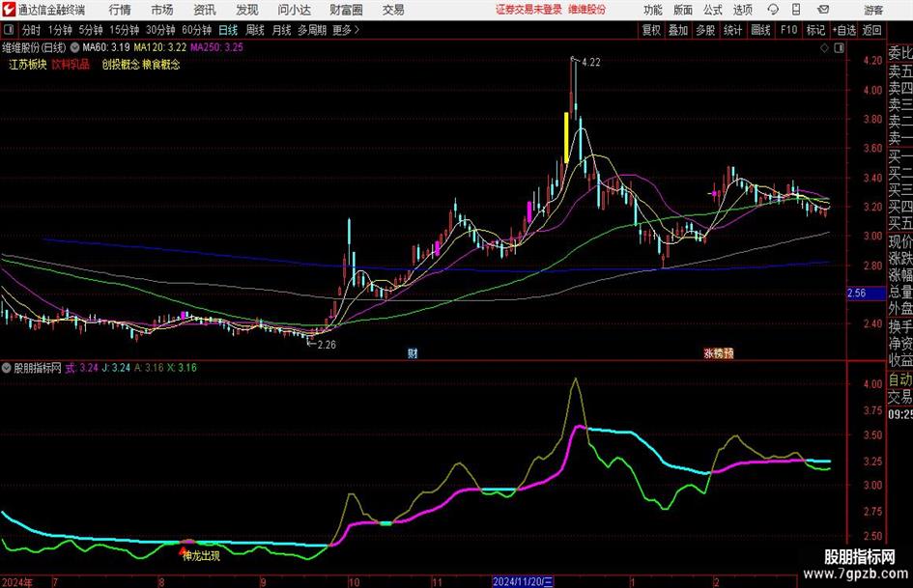Click the 2024/11/20/三 date marker
Viewport: 913px width, 588px height.
523,581
